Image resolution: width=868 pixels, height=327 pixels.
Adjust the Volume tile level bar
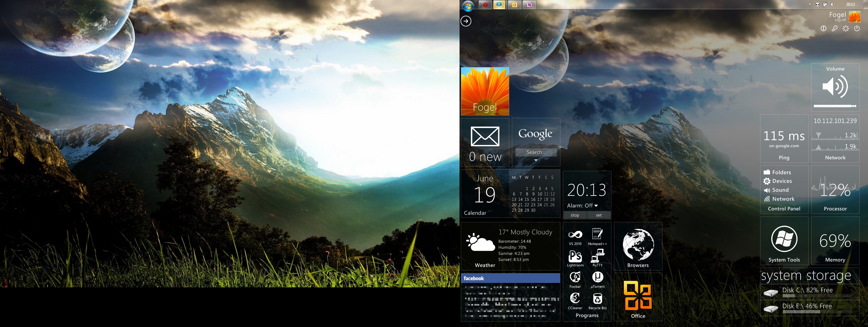pos(834,106)
